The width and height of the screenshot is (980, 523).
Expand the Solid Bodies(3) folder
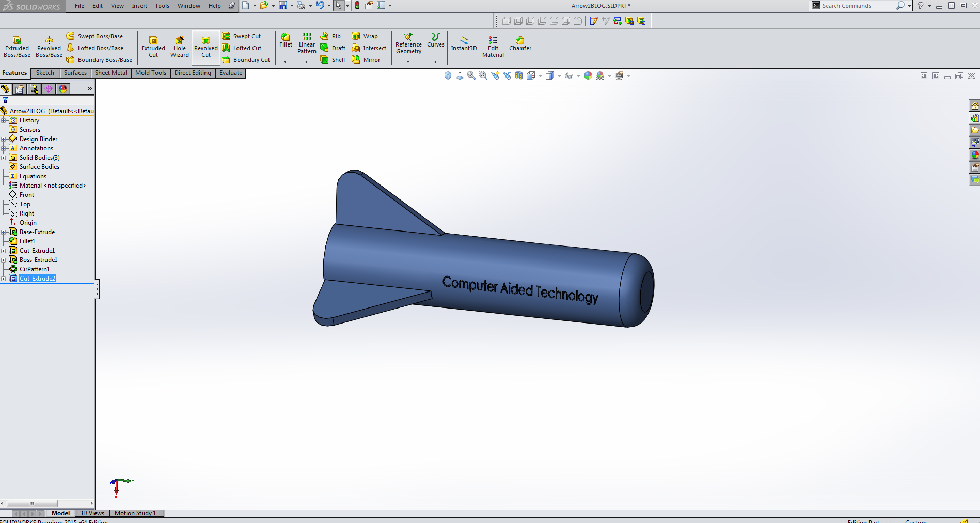(x=4, y=158)
